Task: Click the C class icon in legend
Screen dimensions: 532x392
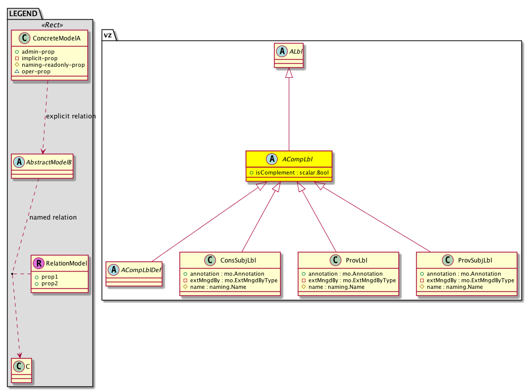Action: click(x=18, y=365)
